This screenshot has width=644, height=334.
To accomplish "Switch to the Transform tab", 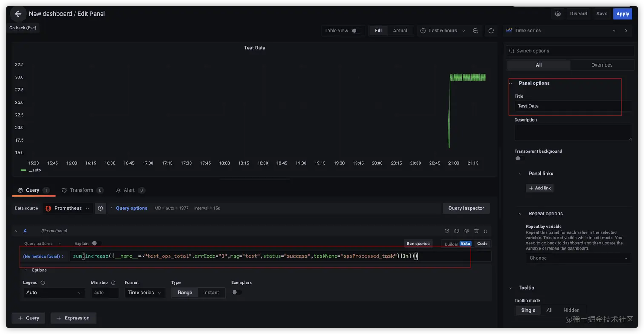I will (83, 190).
